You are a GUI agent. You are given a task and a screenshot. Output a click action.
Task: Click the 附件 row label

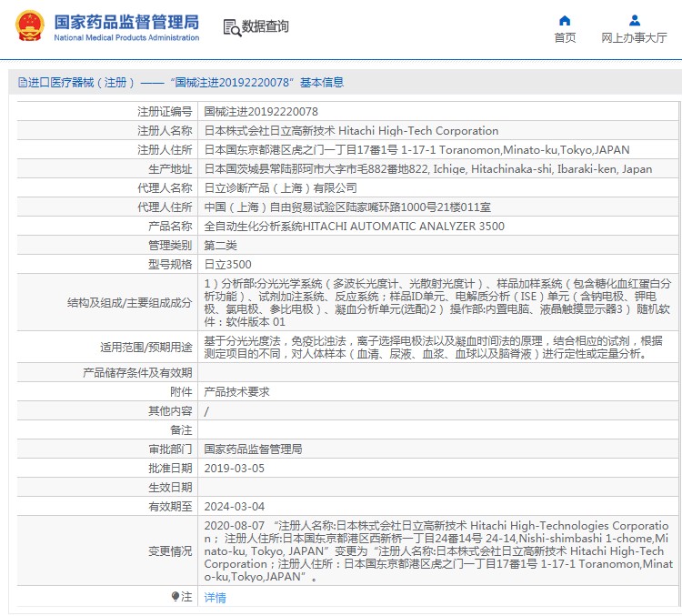point(181,392)
